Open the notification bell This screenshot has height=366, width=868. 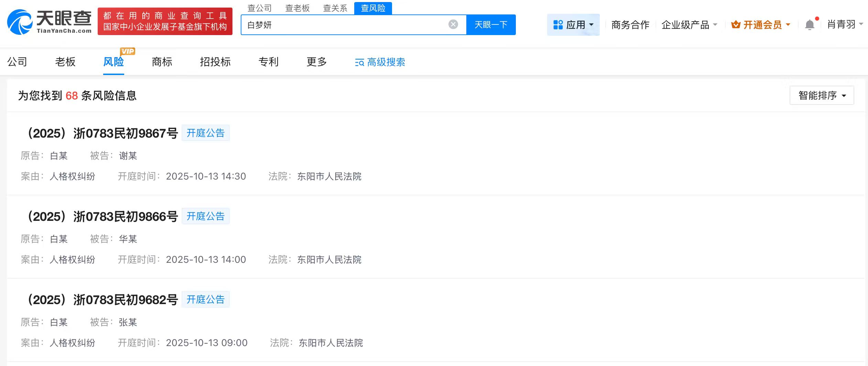coord(810,25)
